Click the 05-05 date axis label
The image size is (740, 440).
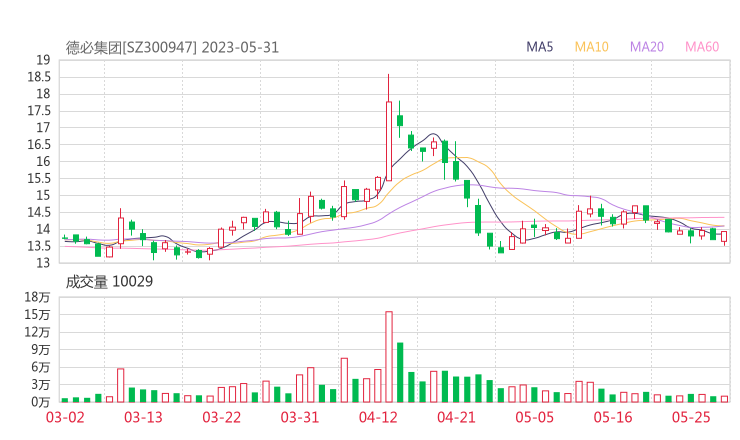pyautogui.click(x=535, y=417)
